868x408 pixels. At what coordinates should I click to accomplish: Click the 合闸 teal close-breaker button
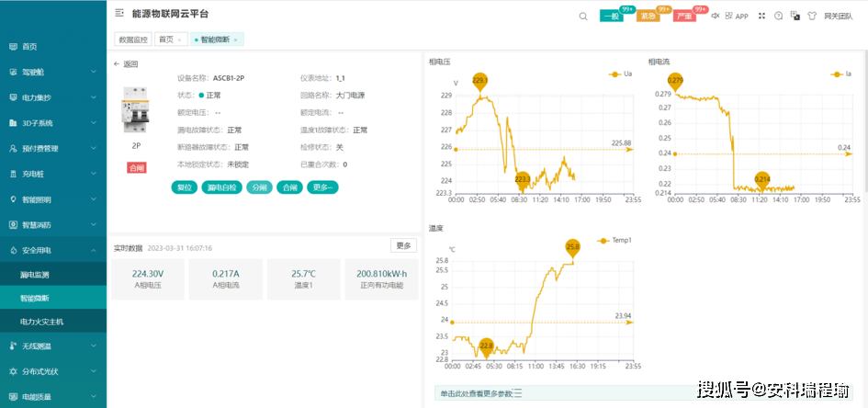(289, 187)
